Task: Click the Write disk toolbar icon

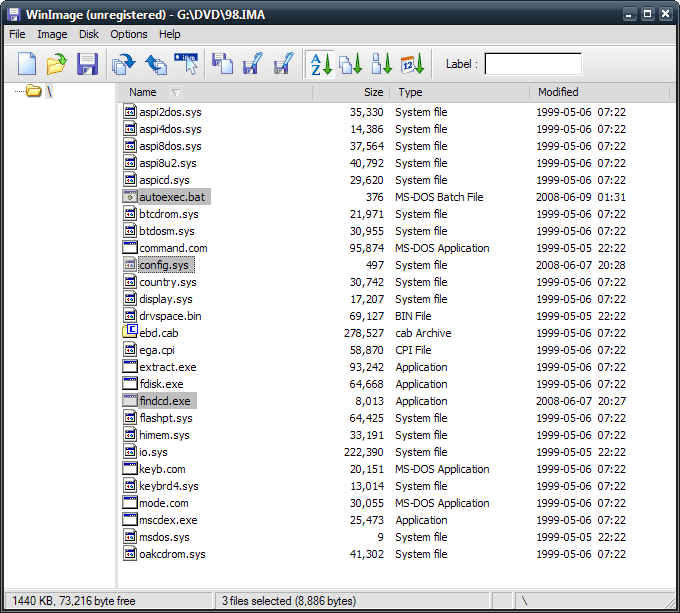Action: 156,64
